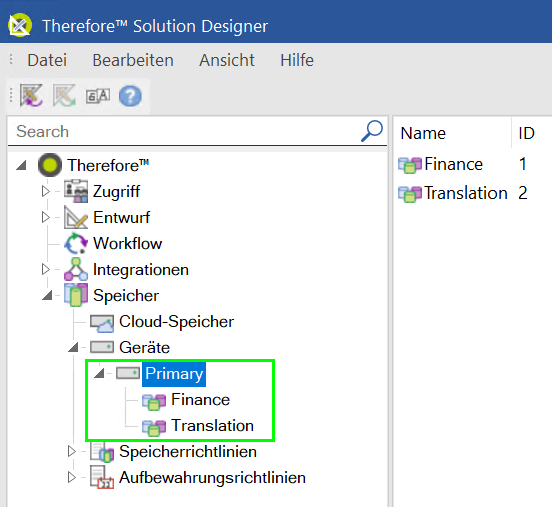This screenshot has height=507, width=552.
Task: Click ID value 1 in Finance row
Action: pos(523,164)
